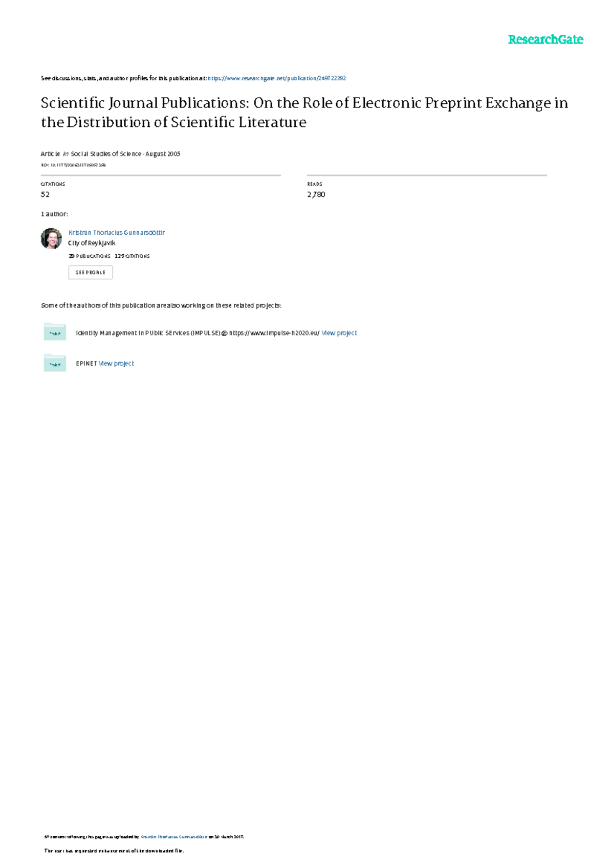Viewport: 614px width, 868px height.
Task: Open View project link for EPINET
Action: coord(116,364)
